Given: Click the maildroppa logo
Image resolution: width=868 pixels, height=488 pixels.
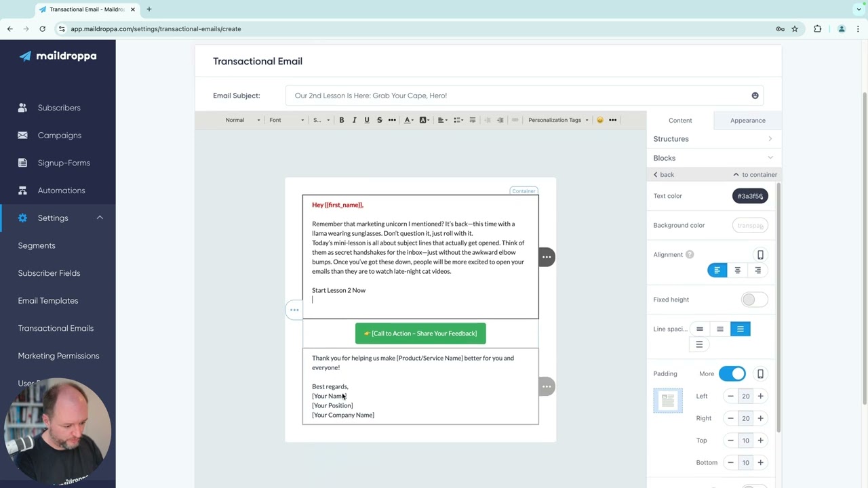Looking at the screenshot, I should (x=58, y=56).
